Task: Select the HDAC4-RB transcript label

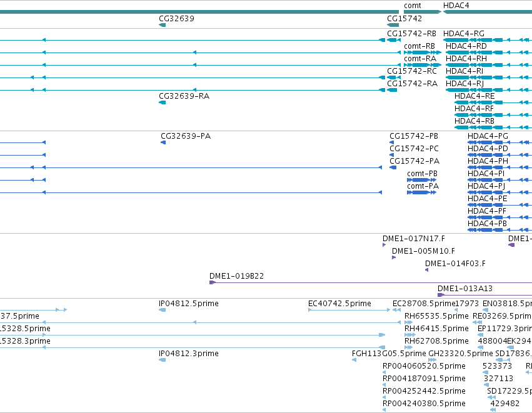Action: tap(474, 121)
